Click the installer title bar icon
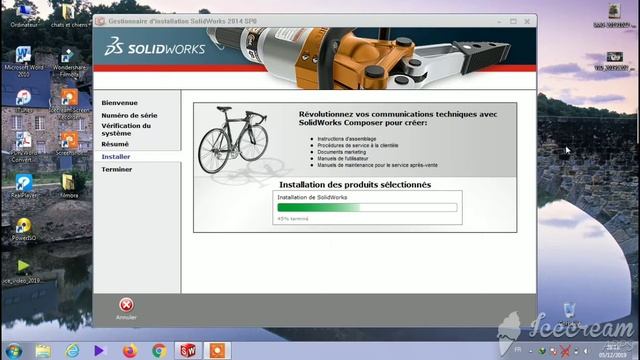 [100, 21]
